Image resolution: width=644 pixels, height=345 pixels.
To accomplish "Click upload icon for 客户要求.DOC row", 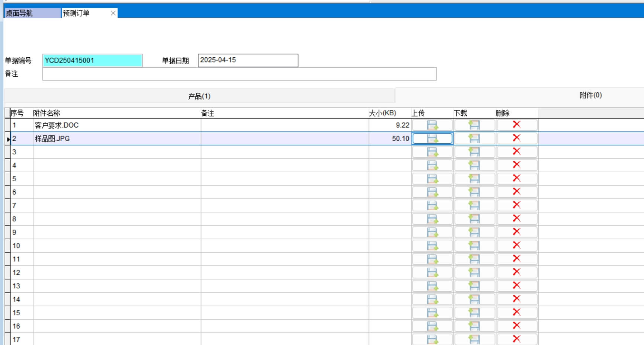I will click(x=432, y=125).
